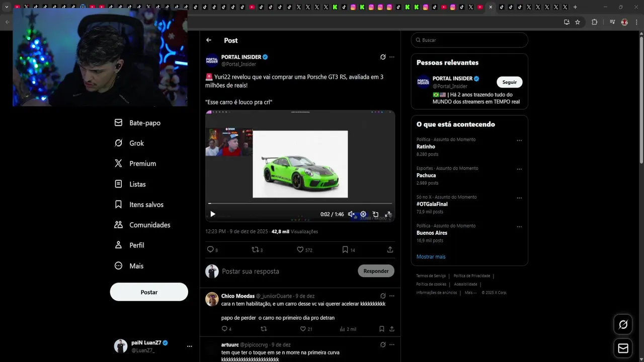This screenshot has height=362, width=644.
Task: Open Listas from the sidebar
Action: click(130, 184)
